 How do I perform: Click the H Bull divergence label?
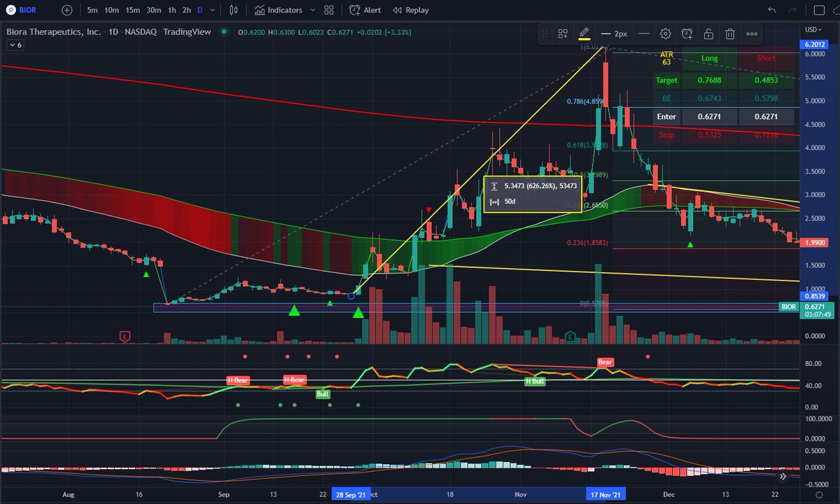(x=535, y=381)
